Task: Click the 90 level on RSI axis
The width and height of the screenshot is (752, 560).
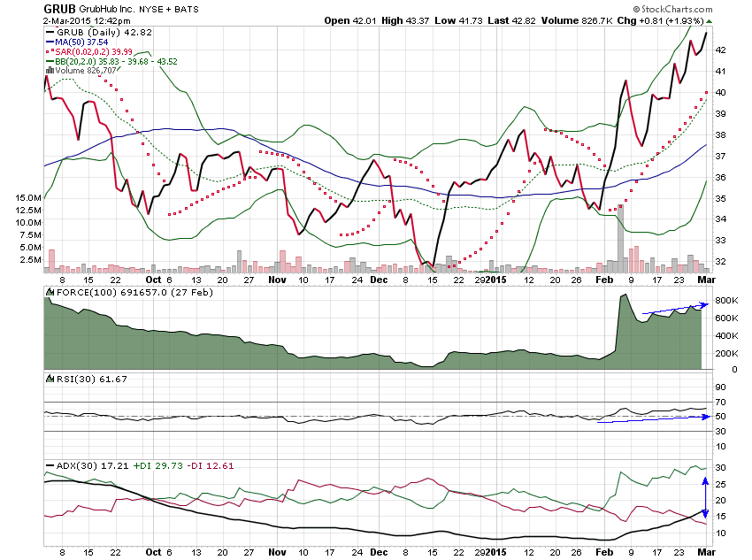Action: (x=720, y=387)
